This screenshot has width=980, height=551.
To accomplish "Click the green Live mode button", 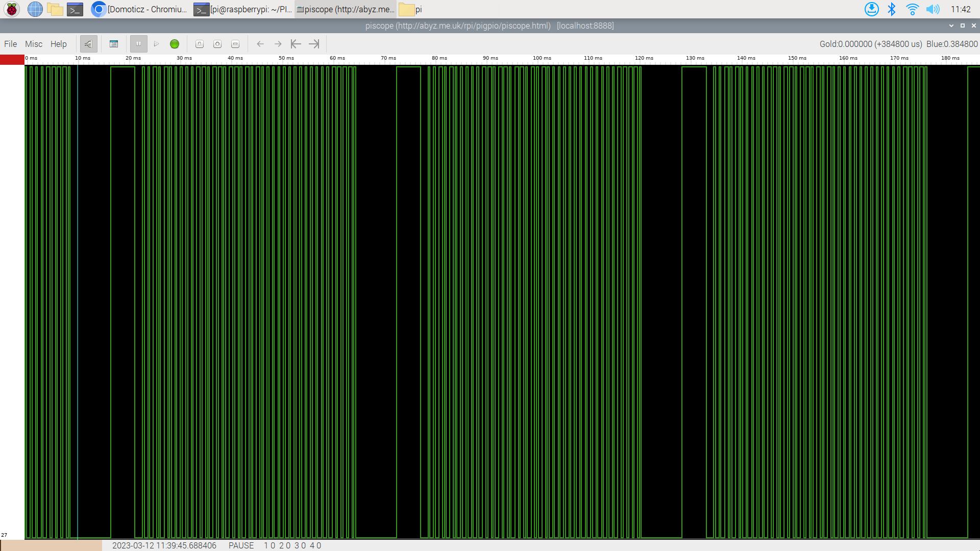I will coord(175,44).
